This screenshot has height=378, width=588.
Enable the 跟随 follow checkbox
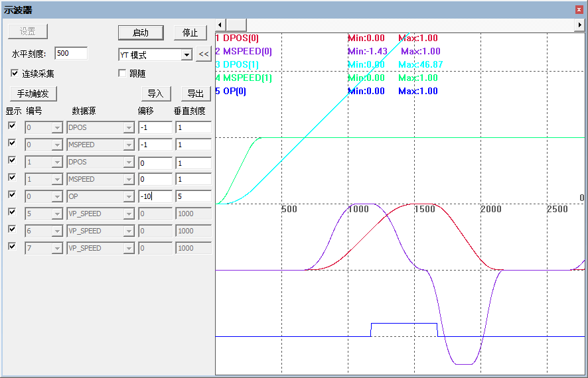point(122,73)
